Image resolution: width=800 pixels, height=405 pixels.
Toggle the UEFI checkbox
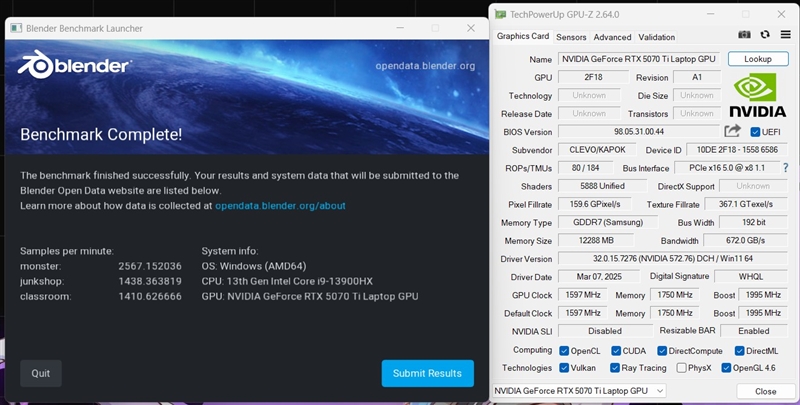755,132
